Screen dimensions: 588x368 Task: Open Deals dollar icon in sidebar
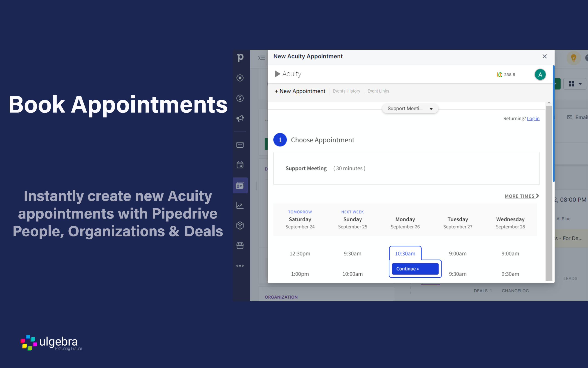240,98
